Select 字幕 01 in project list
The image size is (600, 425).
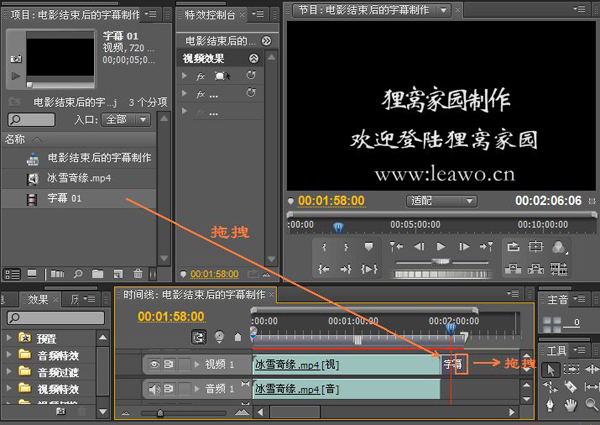coord(79,199)
